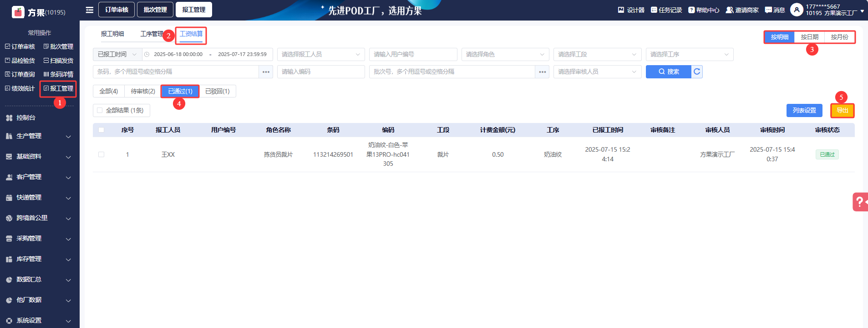Expand the 客户管理 sidebar menu
The height and width of the screenshot is (328, 868).
40,177
